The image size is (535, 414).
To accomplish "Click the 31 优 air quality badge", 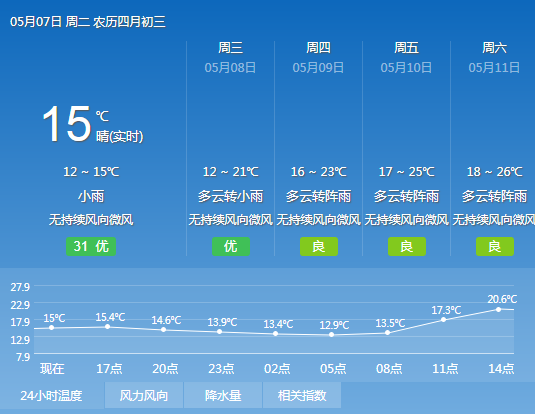I will 91,246.
